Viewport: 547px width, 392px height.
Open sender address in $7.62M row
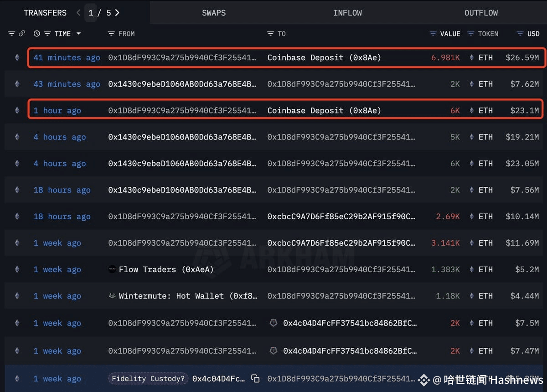coord(182,84)
